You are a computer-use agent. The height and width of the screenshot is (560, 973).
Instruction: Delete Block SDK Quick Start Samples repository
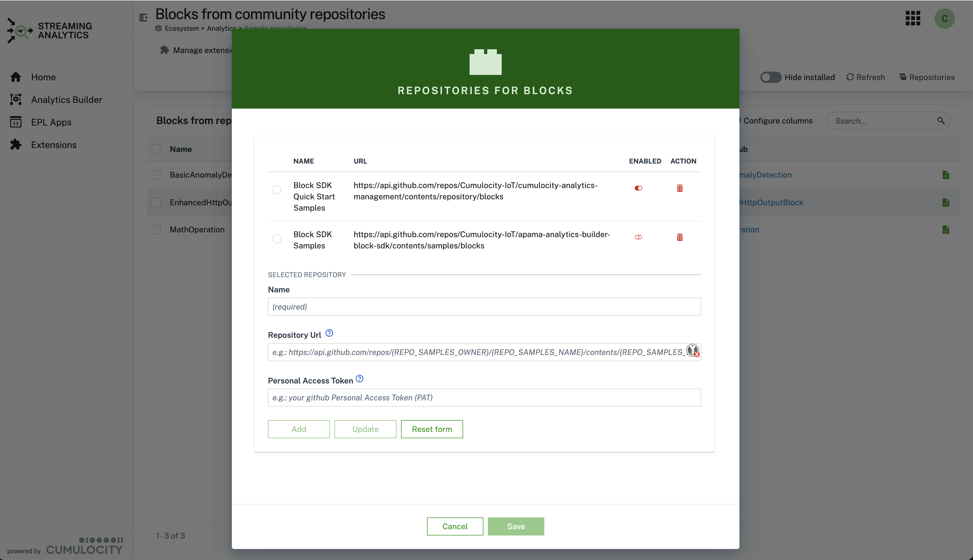tap(680, 188)
